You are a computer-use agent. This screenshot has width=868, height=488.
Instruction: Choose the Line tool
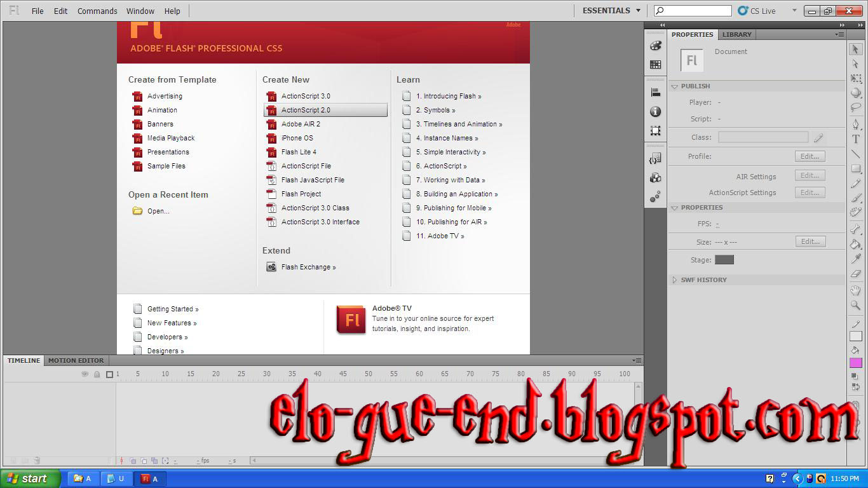coord(856,154)
